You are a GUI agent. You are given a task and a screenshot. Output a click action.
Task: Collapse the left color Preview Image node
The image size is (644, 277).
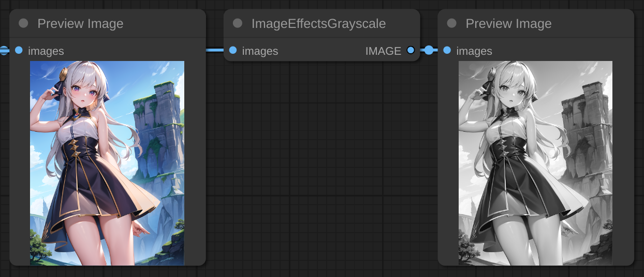coord(23,23)
